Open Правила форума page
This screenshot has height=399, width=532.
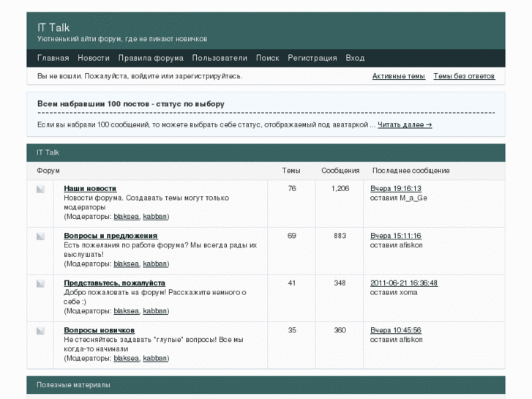(151, 58)
